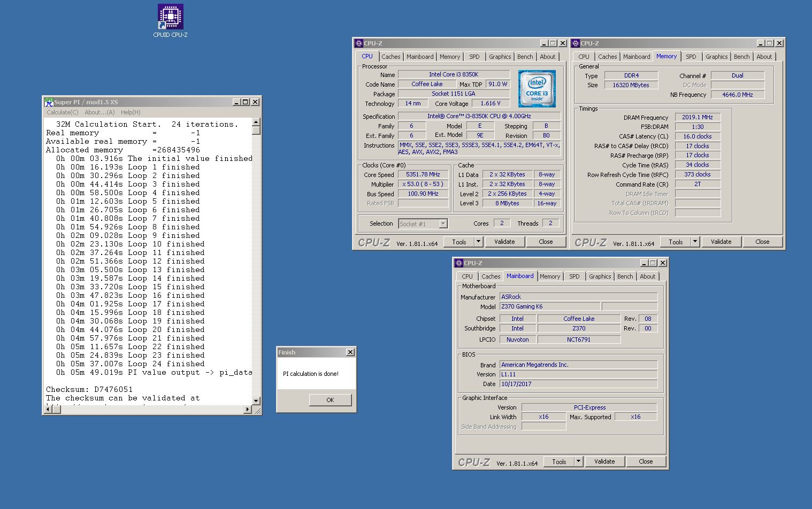Open Memory tab in CPU window
Screen dimensions: 812x509
450,57
